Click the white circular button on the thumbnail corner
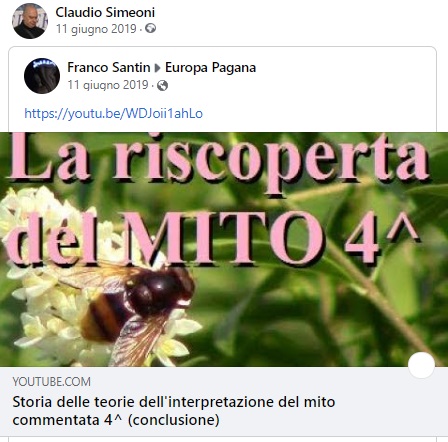Image resolution: width=448 pixels, height=442 pixels. coord(421,365)
